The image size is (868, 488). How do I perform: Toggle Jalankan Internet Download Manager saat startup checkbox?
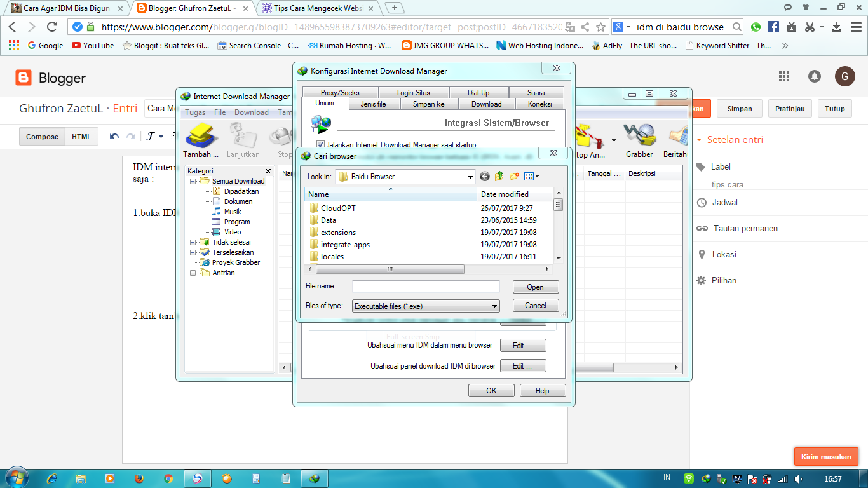tap(320, 145)
